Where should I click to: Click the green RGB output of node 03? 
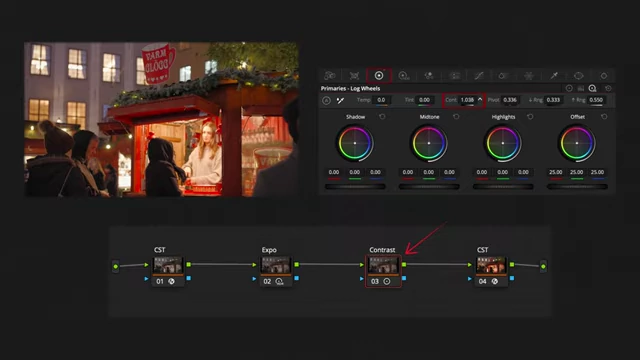pos(404,264)
